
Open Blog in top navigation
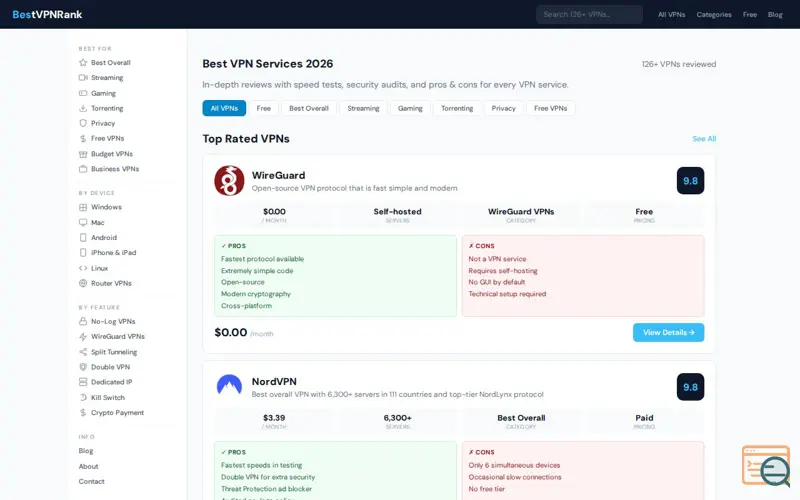[775, 14]
